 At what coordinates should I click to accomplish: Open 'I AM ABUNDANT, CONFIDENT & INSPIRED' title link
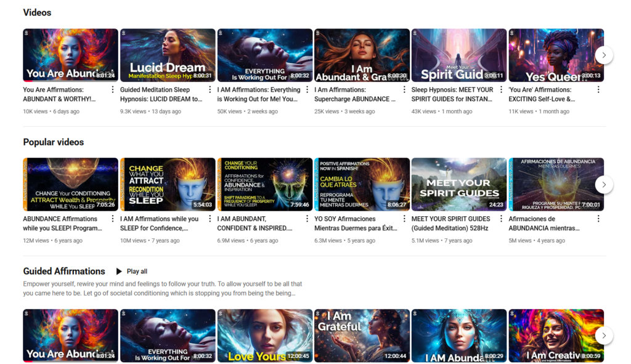tap(254, 224)
